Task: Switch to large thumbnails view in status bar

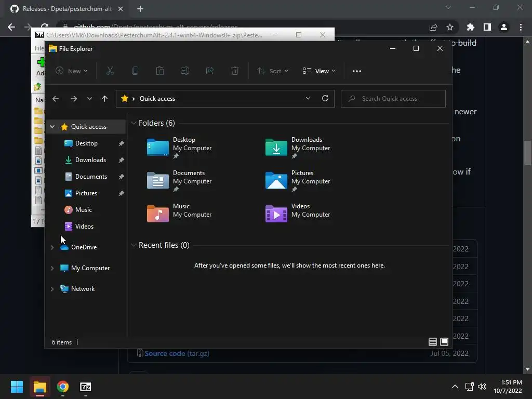Action: pyautogui.click(x=444, y=342)
